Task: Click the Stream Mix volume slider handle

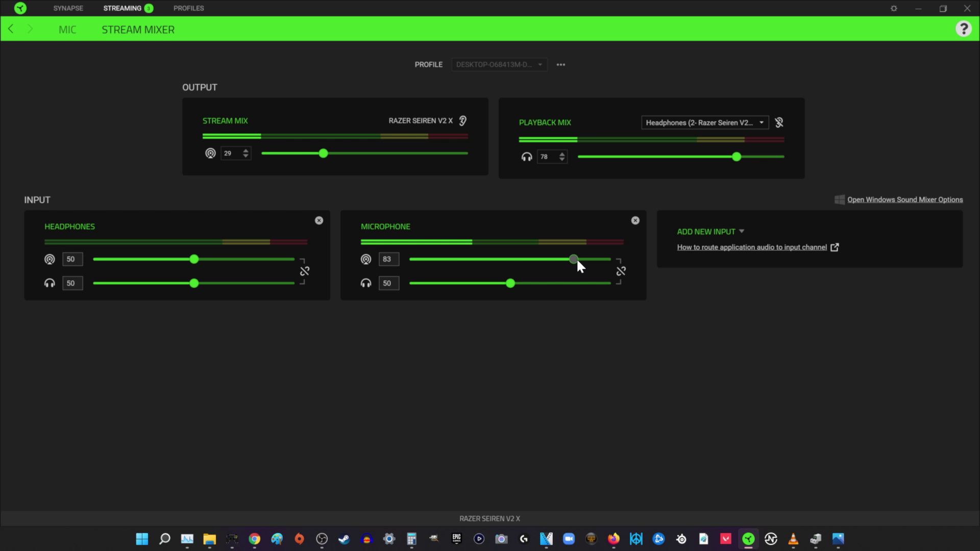Action: click(323, 153)
